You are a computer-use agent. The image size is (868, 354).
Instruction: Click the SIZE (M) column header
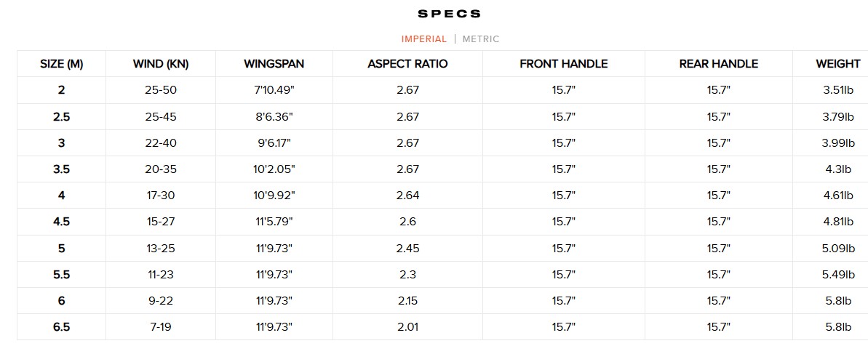(61, 64)
